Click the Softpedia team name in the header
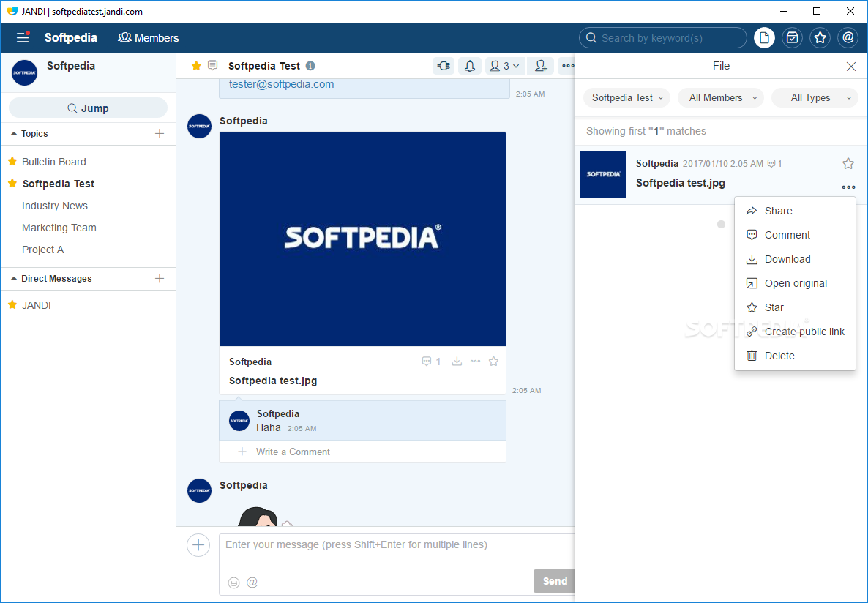The width and height of the screenshot is (868, 603). [71, 37]
